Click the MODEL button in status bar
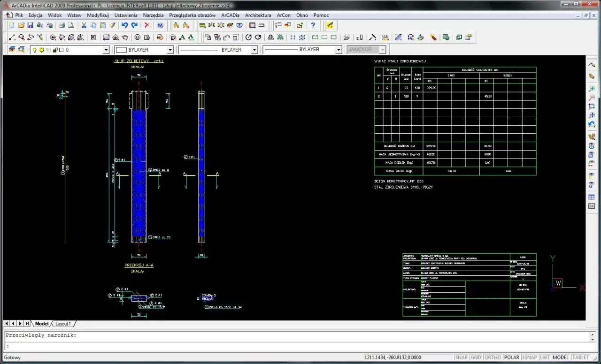The width and height of the screenshot is (601, 364). [561, 357]
